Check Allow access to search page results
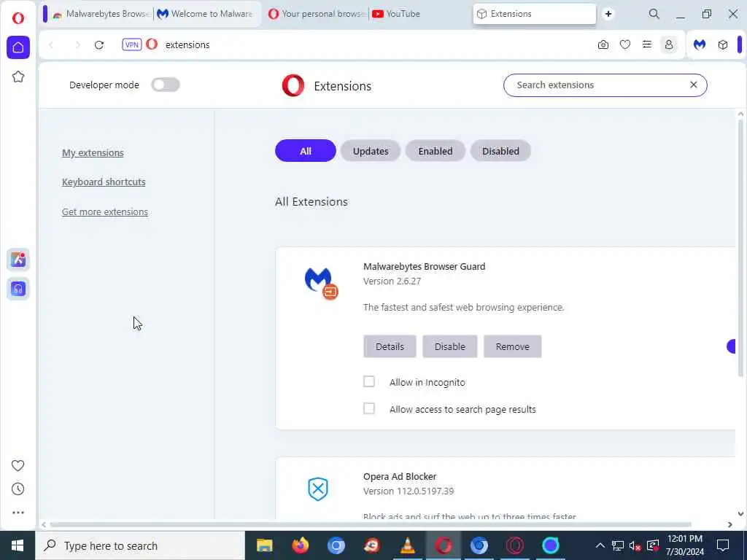747x560 pixels. point(368,408)
